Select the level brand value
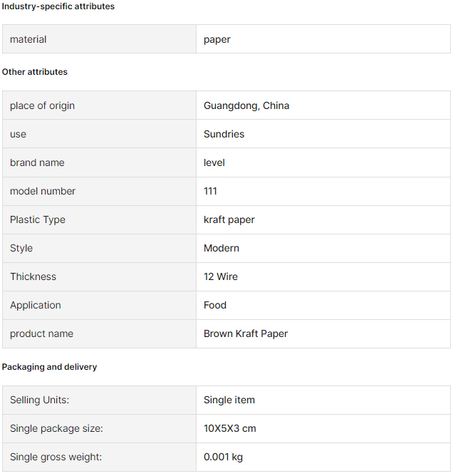This screenshot has height=476, width=453. click(214, 162)
